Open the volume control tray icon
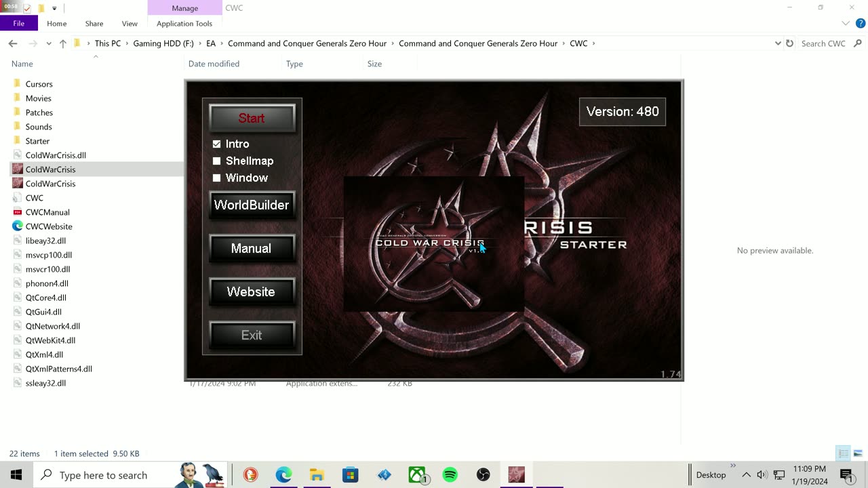 click(762, 475)
